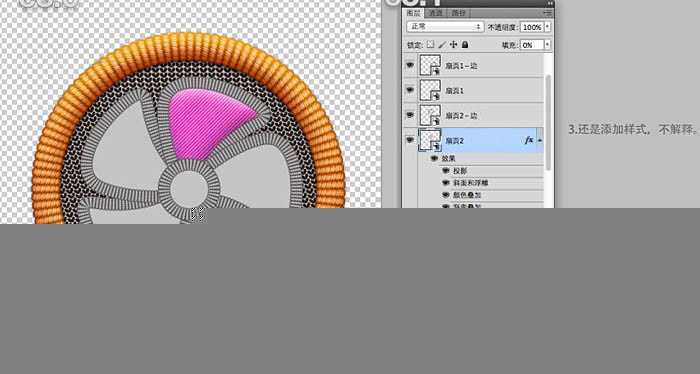Open the Layers panel flyout menu
The width and height of the screenshot is (700, 374).
coord(547,13)
